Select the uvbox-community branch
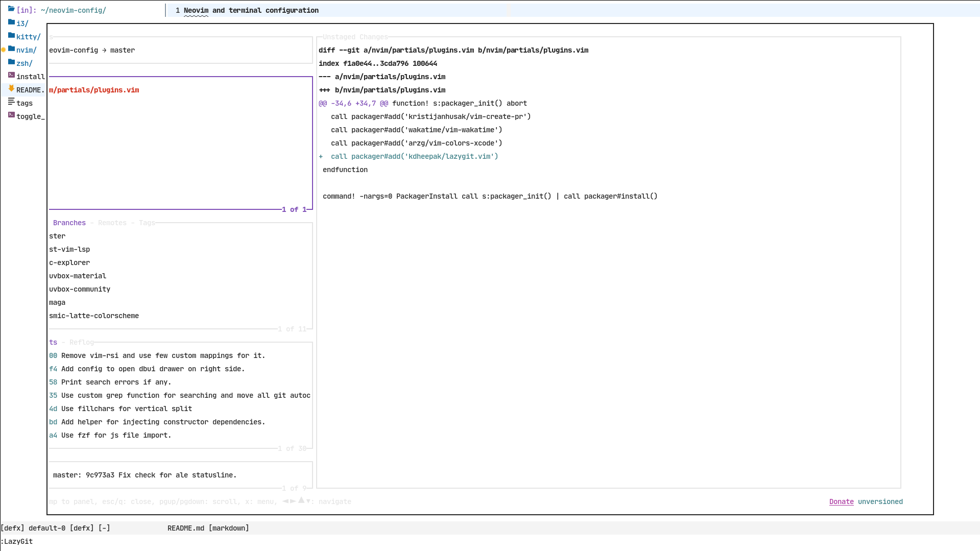 point(80,289)
